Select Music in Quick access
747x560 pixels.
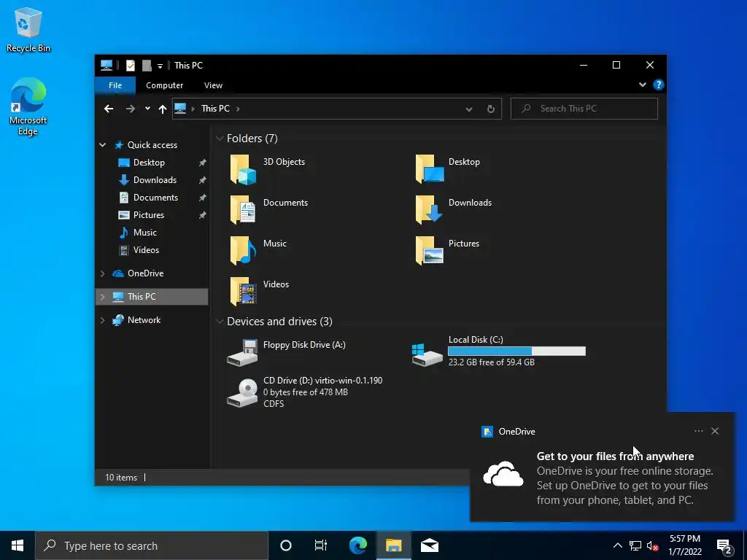click(x=145, y=233)
